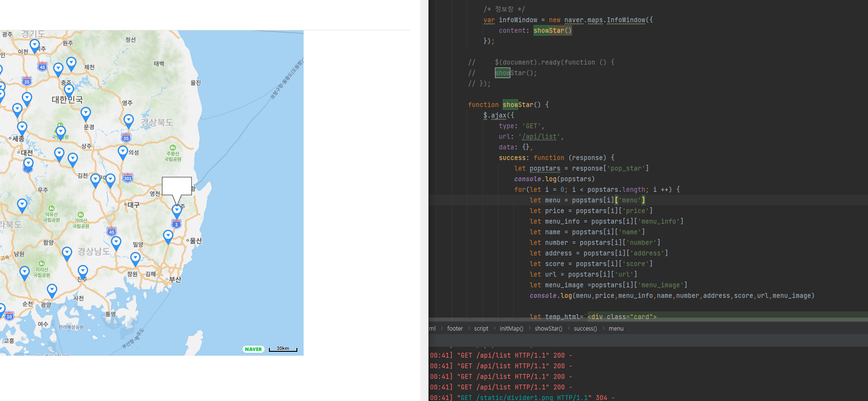Open the marker right of 남원
The image size is (868, 401).
click(x=67, y=254)
